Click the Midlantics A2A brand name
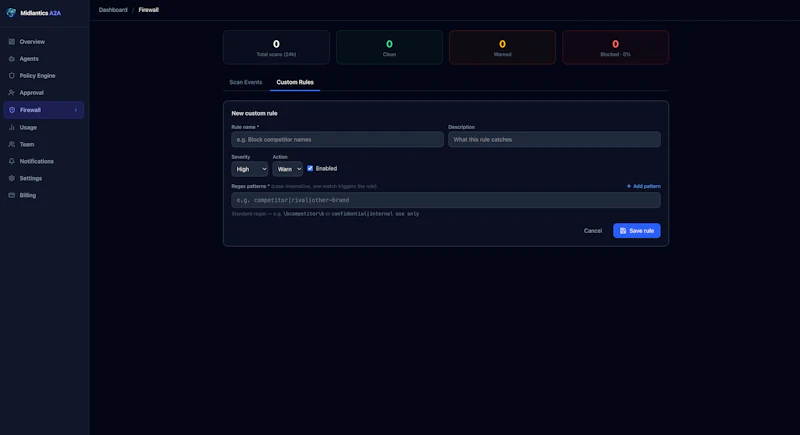The height and width of the screenshot is (435, 800). [40, 13]
